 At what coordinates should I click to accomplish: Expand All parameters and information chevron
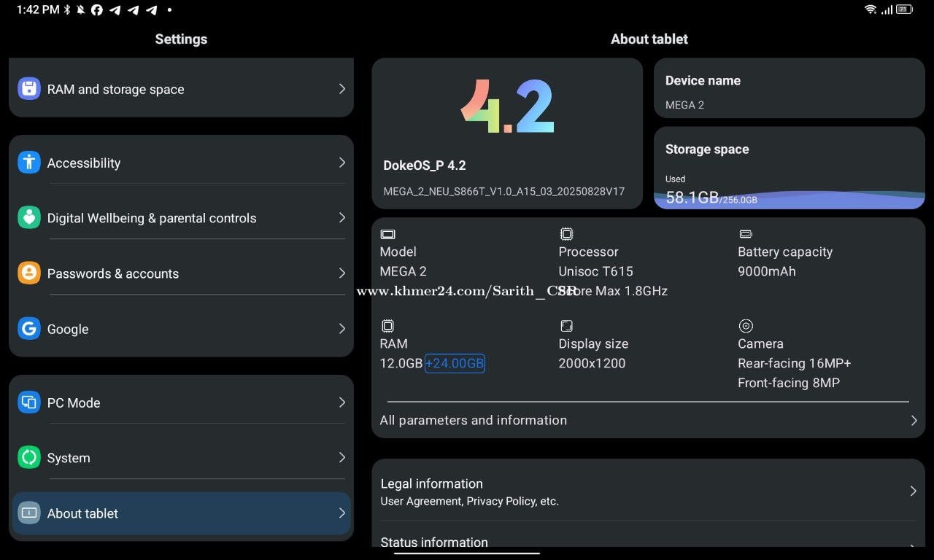click(914, 421)
